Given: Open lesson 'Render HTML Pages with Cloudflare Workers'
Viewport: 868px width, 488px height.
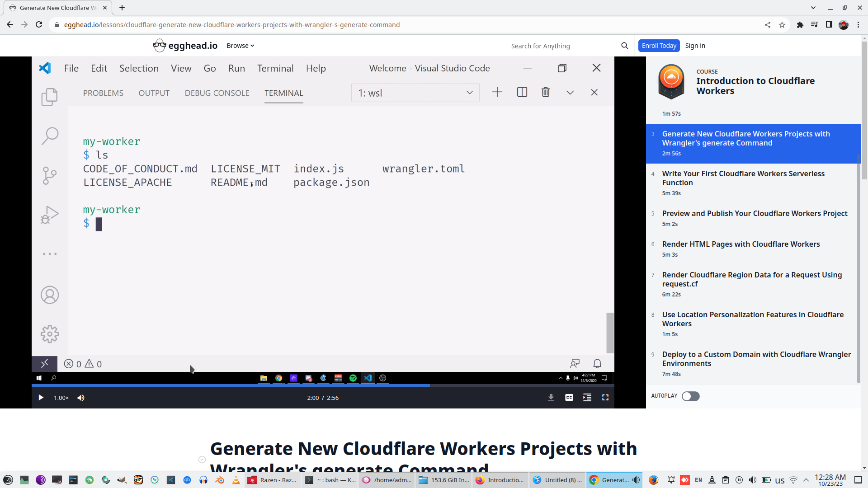Looking at the screenshot, I should coord(741,244).
